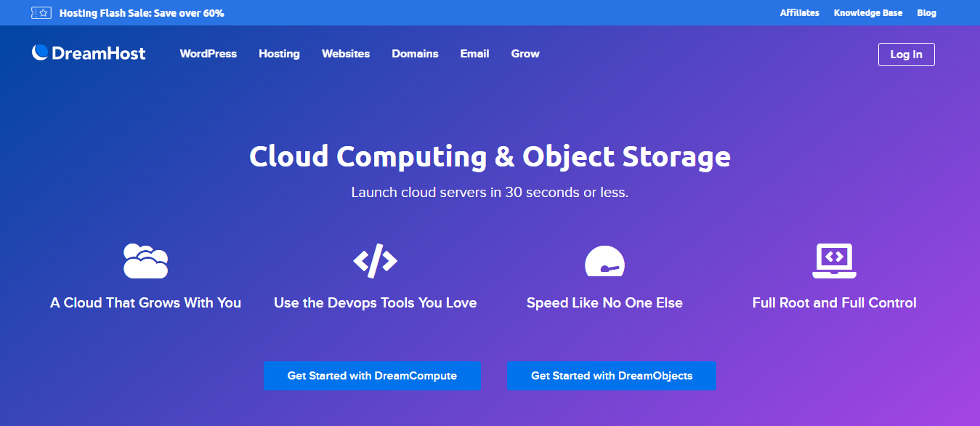Open the Grow navigation menu
980x426 pixels.
click(525, 54)
